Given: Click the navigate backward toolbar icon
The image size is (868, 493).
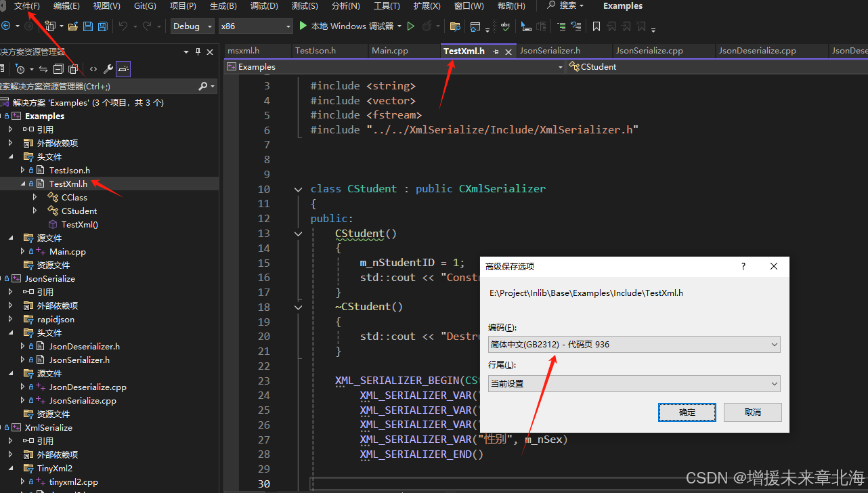Looking at the screenshot, I should point(5,26).
